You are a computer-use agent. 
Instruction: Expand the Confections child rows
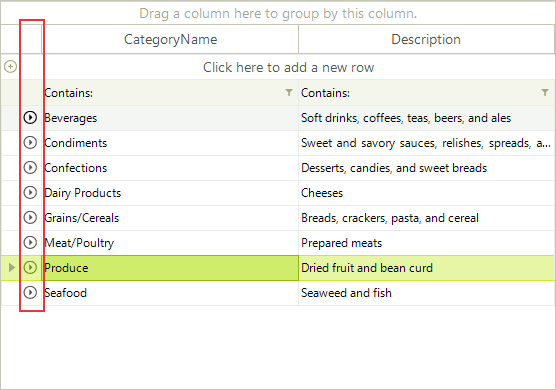[x=30, y=167]
